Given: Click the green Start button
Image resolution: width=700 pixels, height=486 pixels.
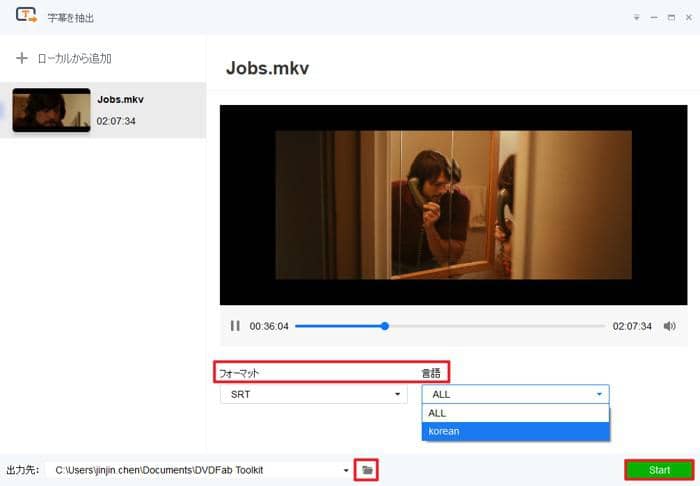Looking at the screenshot, I should [x=659, y=470].
